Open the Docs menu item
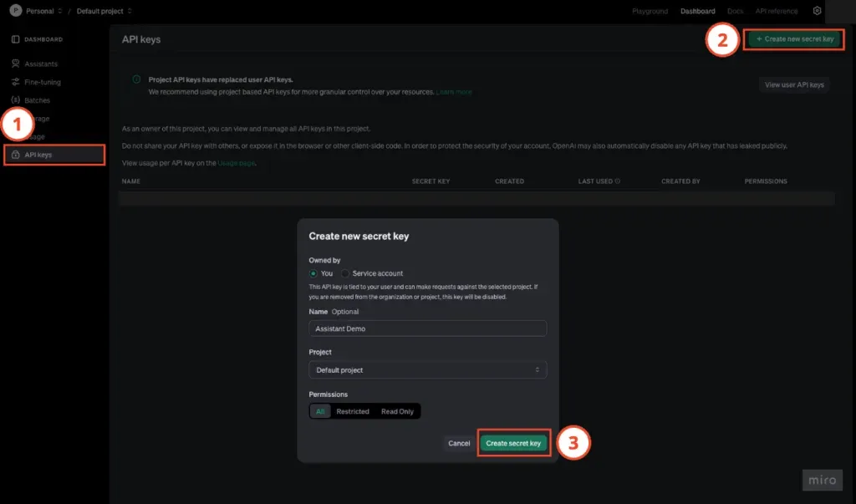 click(735, 11)
